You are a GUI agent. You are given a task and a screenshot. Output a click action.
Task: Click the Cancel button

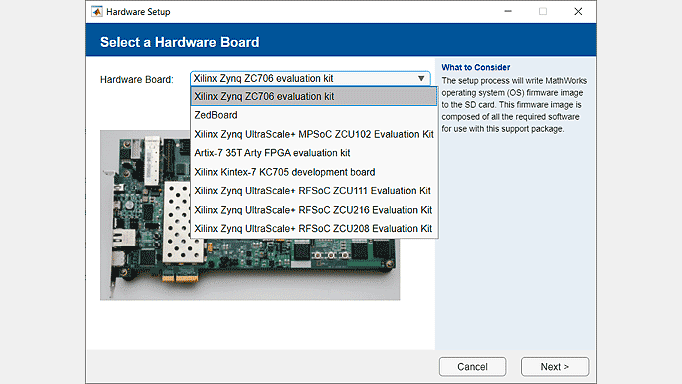point(472,367)
